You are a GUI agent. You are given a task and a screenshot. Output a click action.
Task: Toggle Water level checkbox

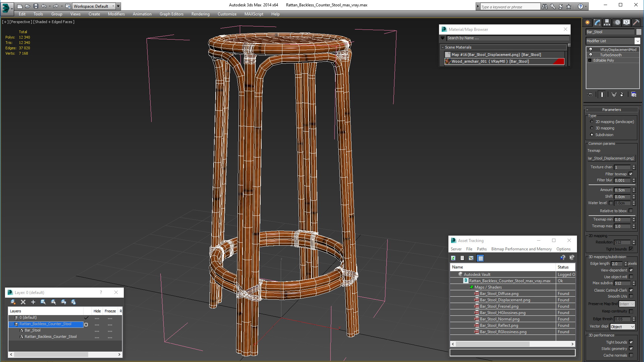[611, 203]
